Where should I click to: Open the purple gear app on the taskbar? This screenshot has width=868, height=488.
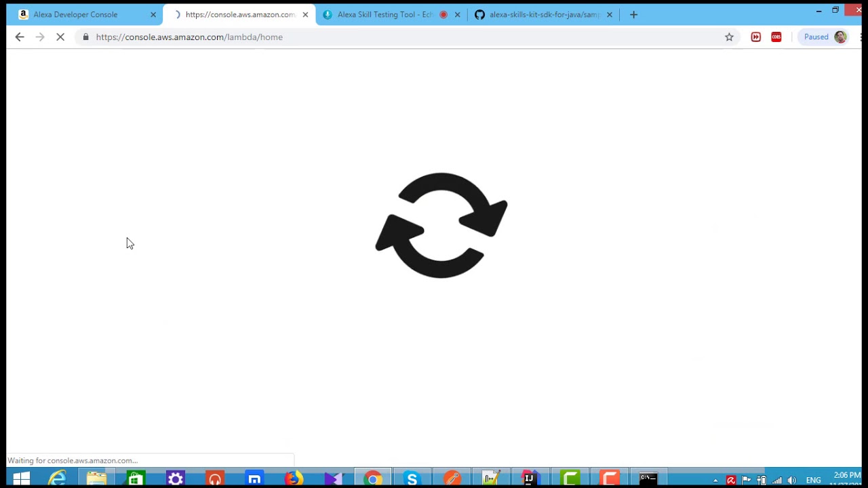pos(176,479)
